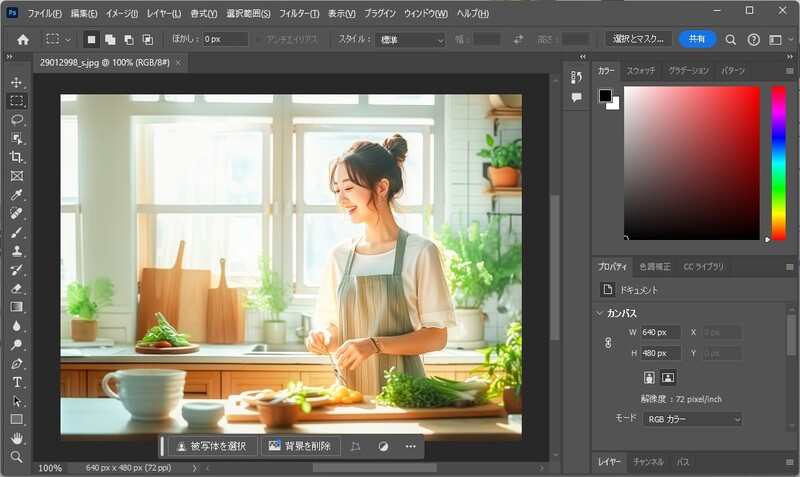Choose Intersect with selection mode
This screenshot has width=800, height=477.
(x=147, y=39)
